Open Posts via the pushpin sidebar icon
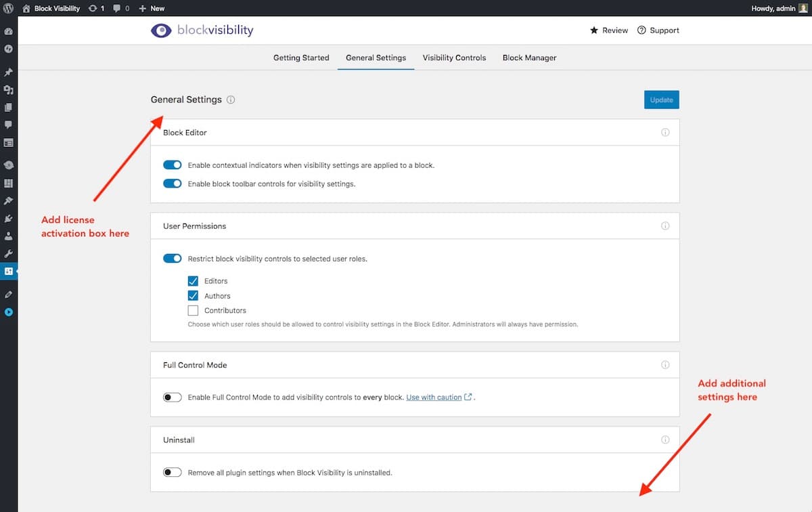This screenshot has width=812, height=512. click(9, 72)
